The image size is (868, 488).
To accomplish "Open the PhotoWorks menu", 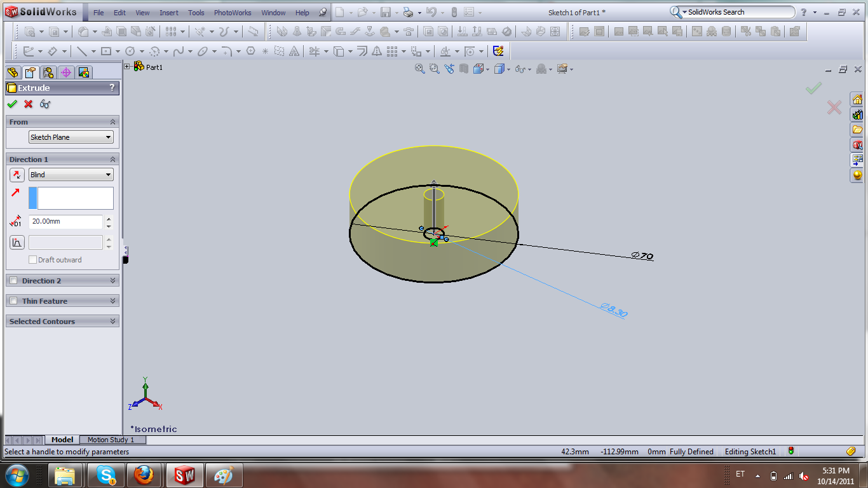I will click(x=233, y=13).
